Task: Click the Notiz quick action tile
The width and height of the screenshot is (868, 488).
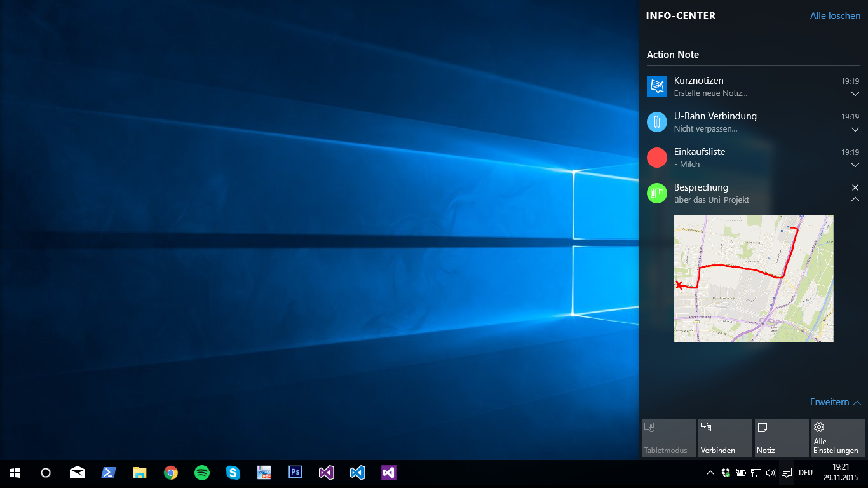Action: (x=782, y=438)
